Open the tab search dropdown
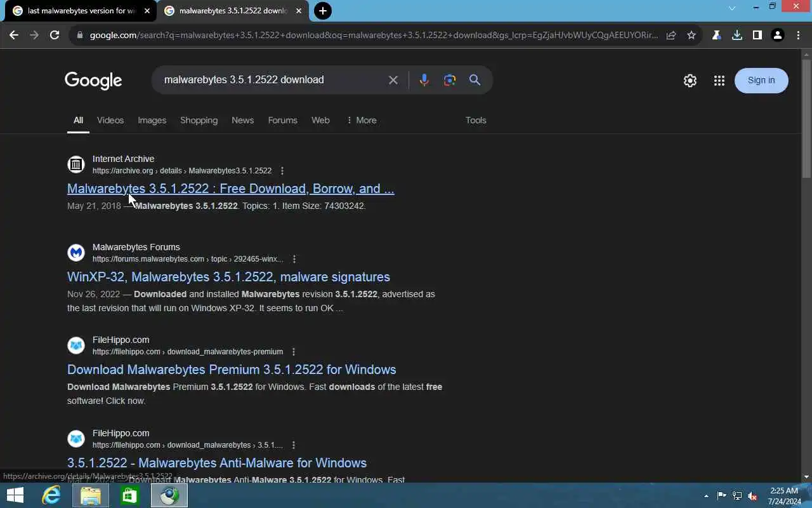The width and height of the screenshot is (812, 508). coord(731,8)
